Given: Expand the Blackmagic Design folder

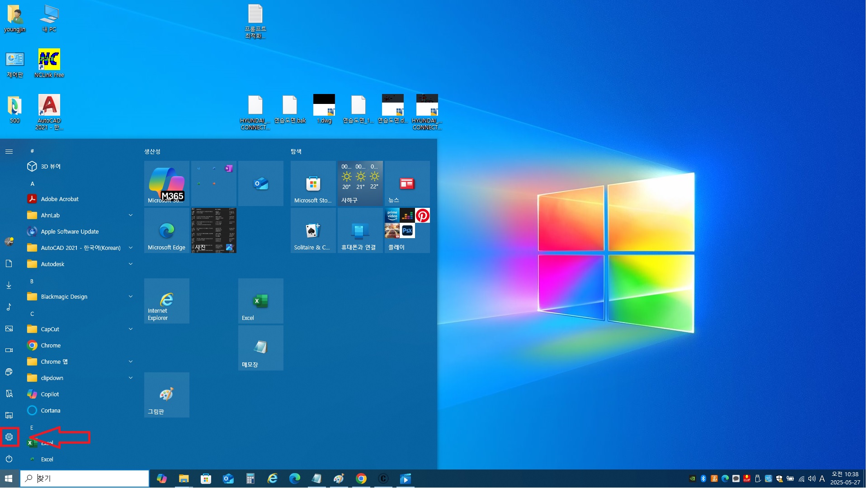Looking at the screenshot, I should pos(131,296).
